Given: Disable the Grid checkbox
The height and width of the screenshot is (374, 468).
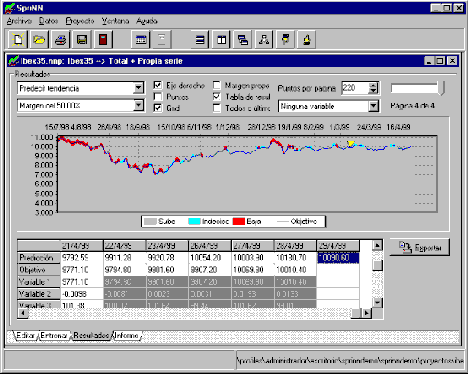Looking at the screenshot, I should click(158, 108).
